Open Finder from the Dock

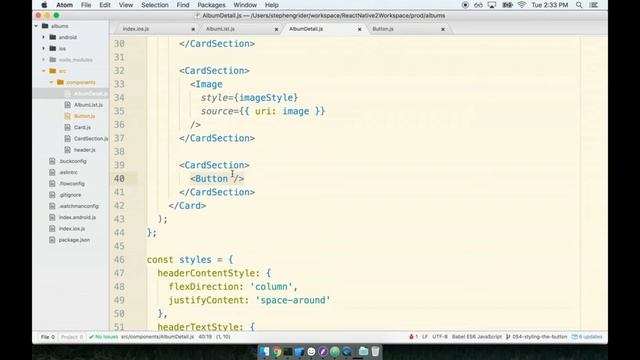click(264, 351)
